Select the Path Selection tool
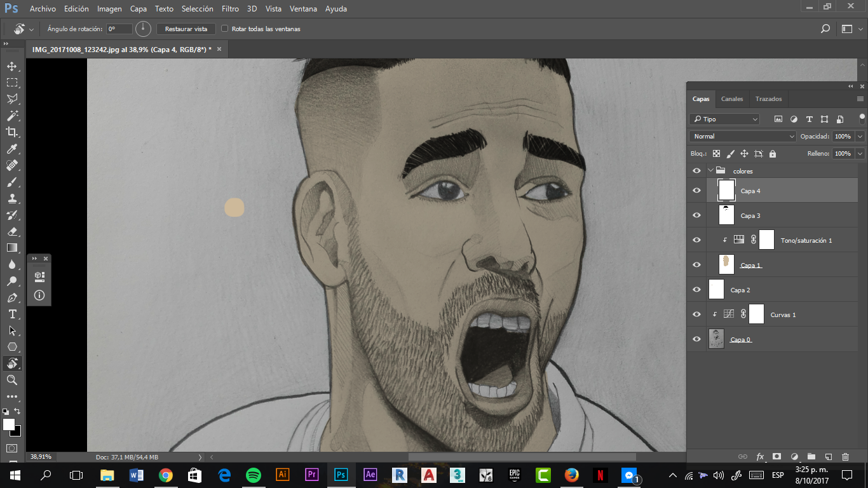Image resolution: width=868 pixels, height=488 pixels. pos(12,330)
